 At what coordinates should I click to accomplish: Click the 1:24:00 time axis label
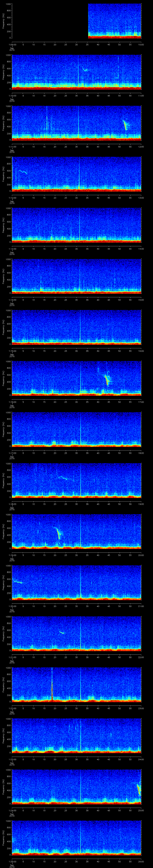click(x=12, y=810)
